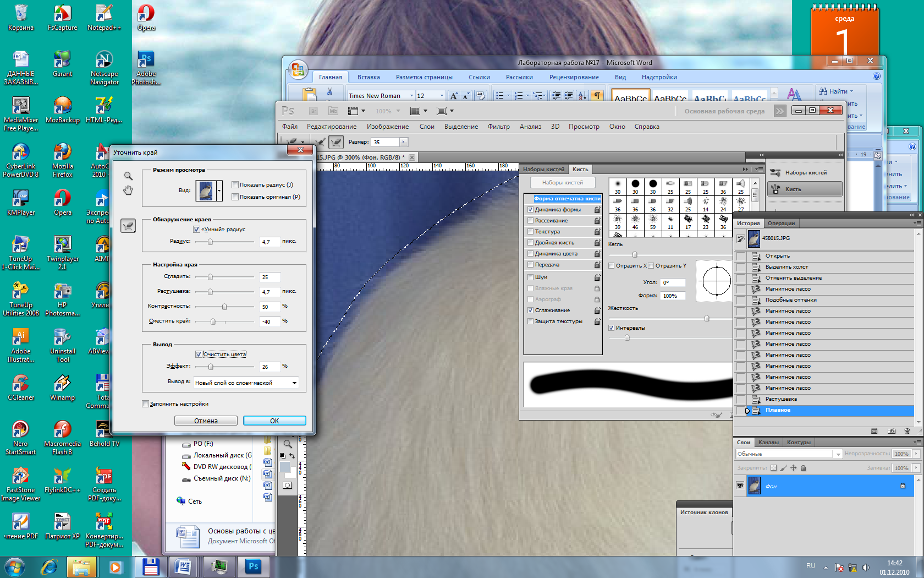Click the Photoshop zoom tool in the toolbox
The height and width of the screenshot is (578, 924).
[x=288, y=443]
